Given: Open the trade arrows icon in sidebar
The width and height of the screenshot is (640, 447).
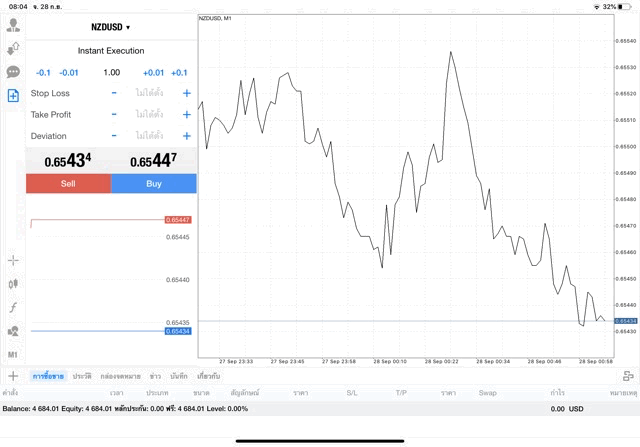Looking at the screenshot, I should 13,48.
